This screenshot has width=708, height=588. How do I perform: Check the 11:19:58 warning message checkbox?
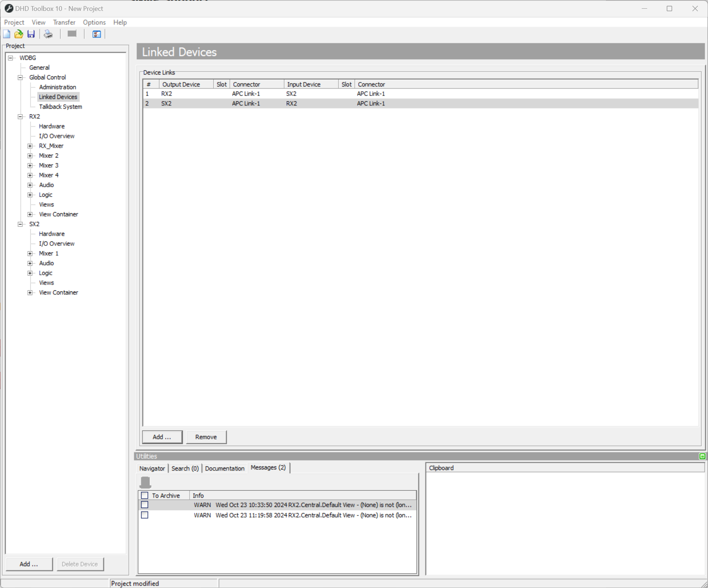click(x=144, y=515)
